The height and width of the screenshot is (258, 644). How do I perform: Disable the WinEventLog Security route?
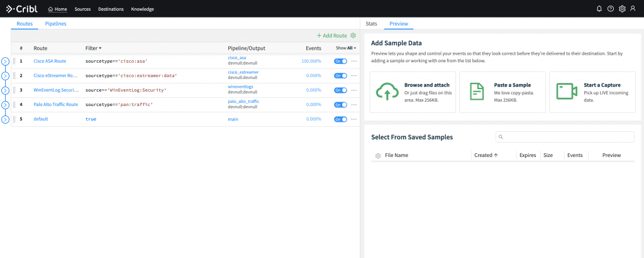click(x=340, y=90)
